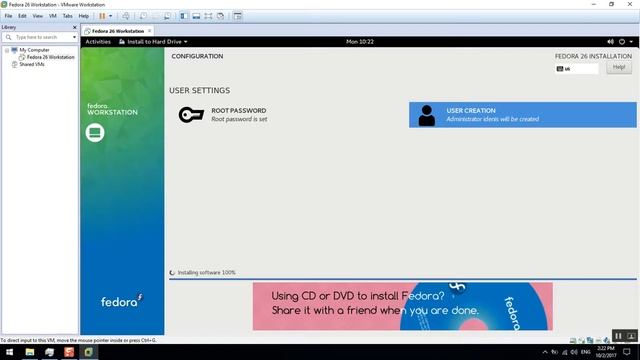Viewport: 640px width, 360px height.
Task: Click the Send Ctrl+Alt+Del toolbar icon
Action: [126, 16]
